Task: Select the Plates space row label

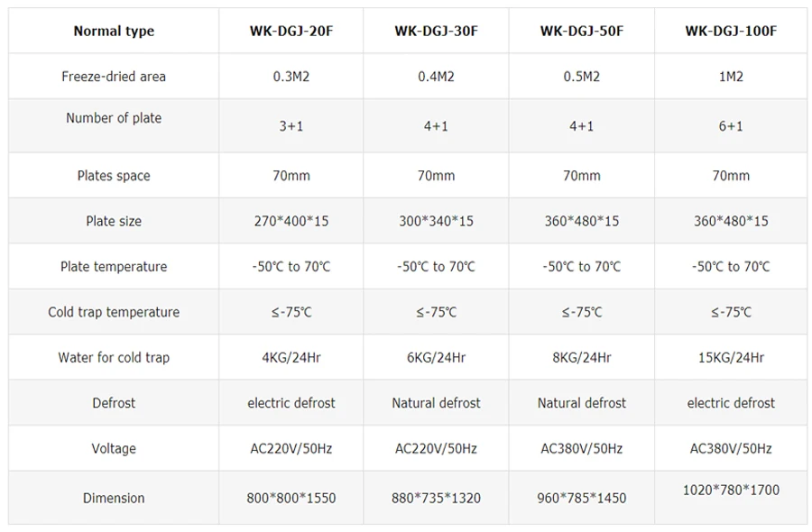Action: (x=114, y=176)
